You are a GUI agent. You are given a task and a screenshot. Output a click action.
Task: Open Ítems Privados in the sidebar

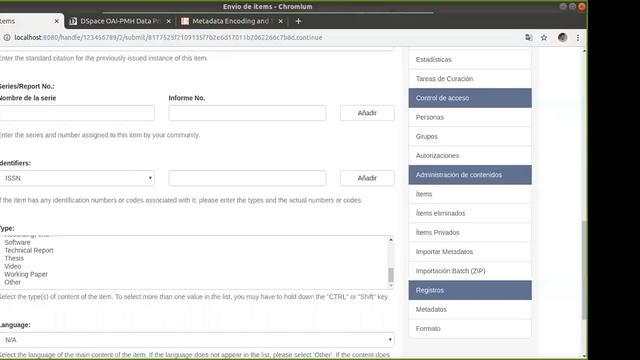coord(470,232)
